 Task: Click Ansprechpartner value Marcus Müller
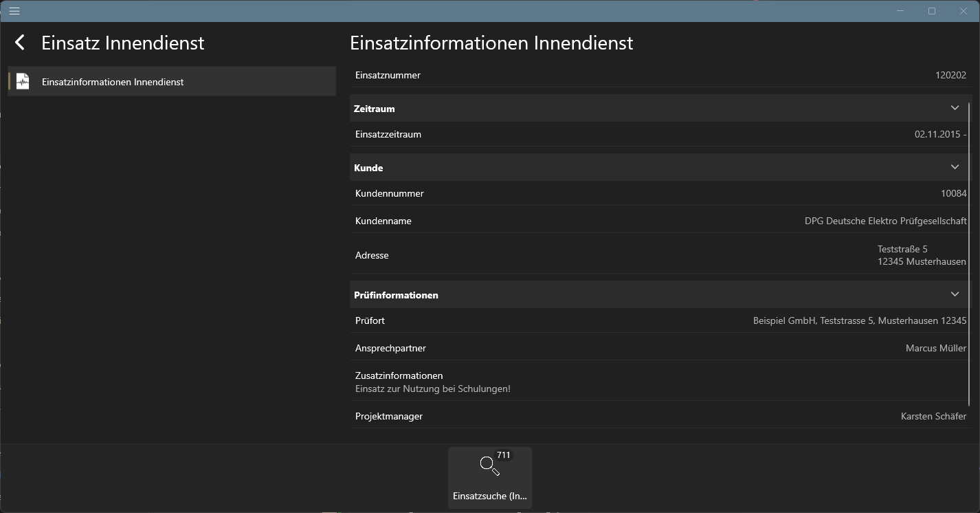[x=936, y=349]
